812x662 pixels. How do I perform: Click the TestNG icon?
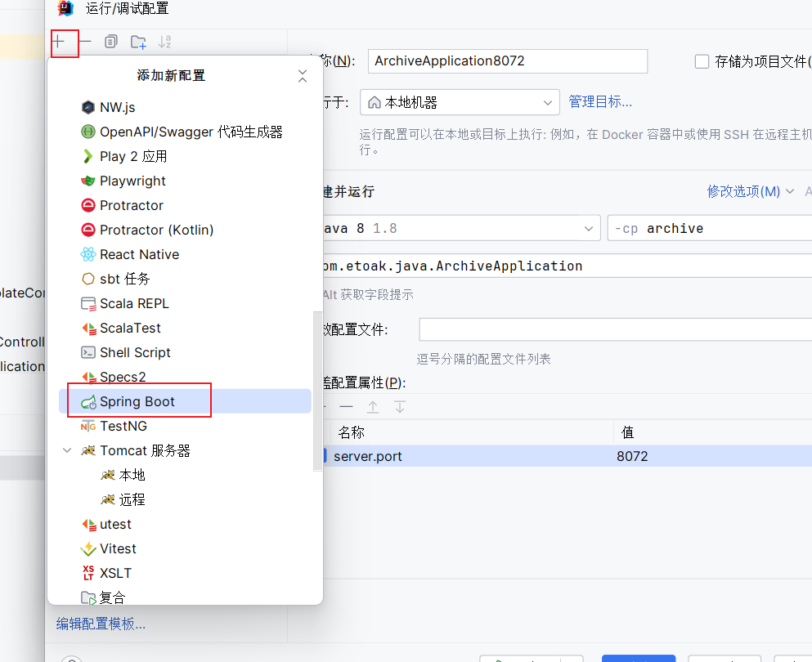pyautogui.click(x=88, y=427)
